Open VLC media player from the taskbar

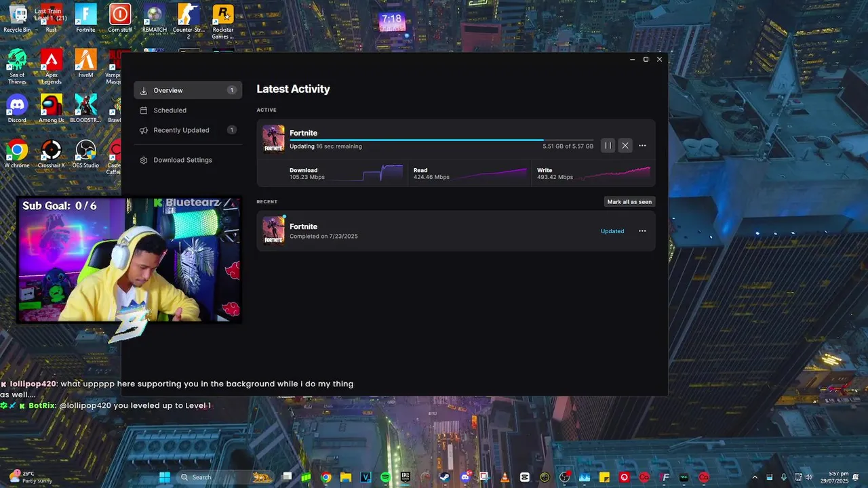pos(505,477)
